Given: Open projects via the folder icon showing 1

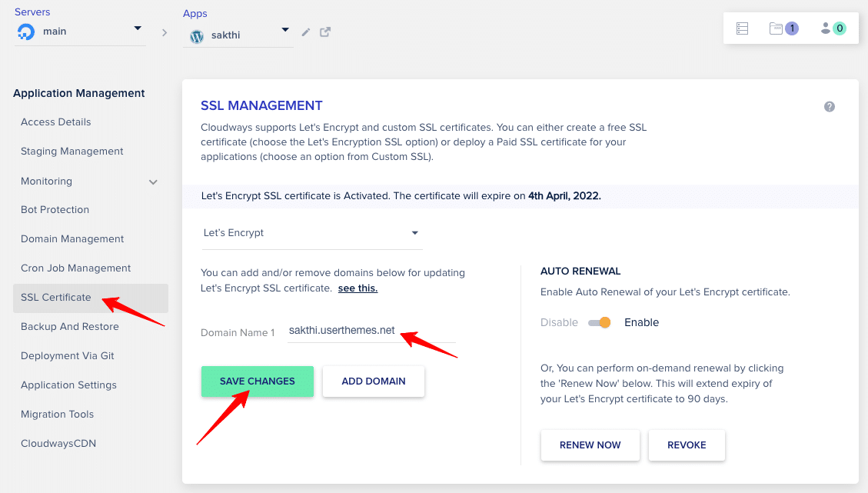Looking at the screenshot, I should (780, 28).
